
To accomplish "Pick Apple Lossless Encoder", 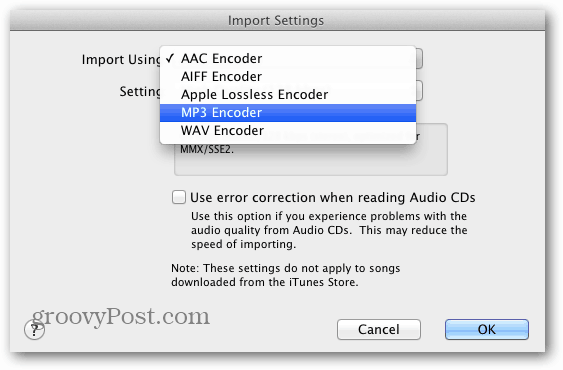I will click(x=288, y=94).
